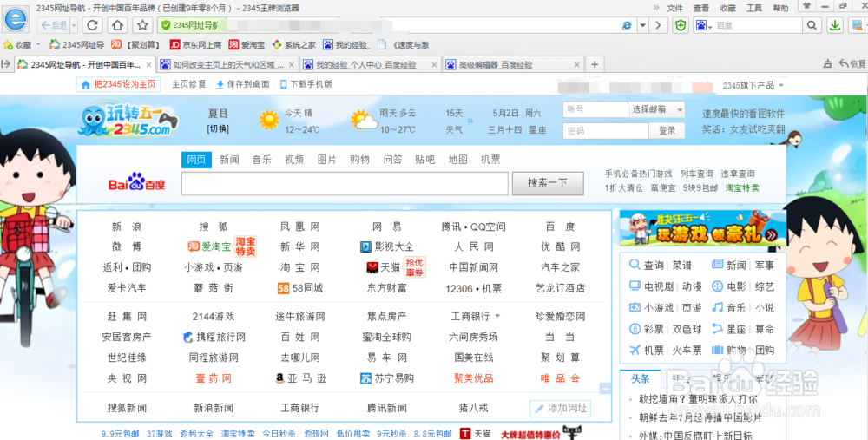The width and height of the screenshot is (868, 440).
Task: Click 保存到桌面 link
Action: click(242, 85)
